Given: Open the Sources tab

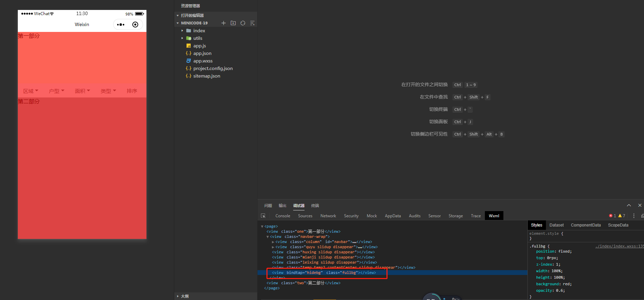Looking at the screenshot, I should [305, 216].
